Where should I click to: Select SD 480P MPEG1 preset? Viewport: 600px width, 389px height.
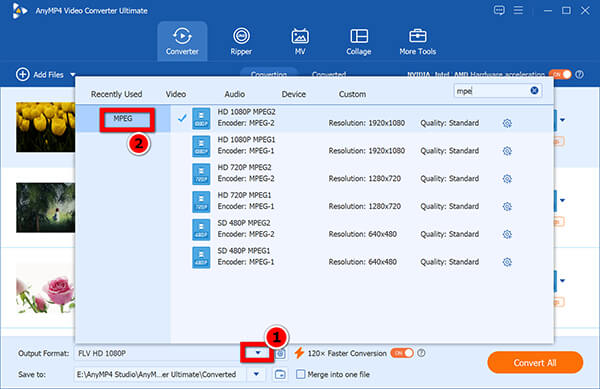pyautogui.click(x=362, y=257)
